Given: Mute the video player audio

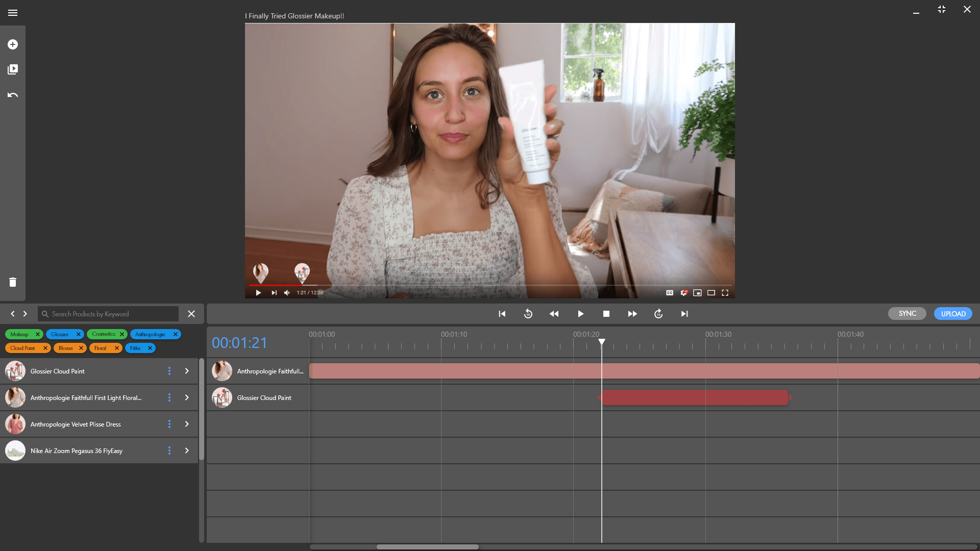Looking at the screenshot, I should pos(287,293).
